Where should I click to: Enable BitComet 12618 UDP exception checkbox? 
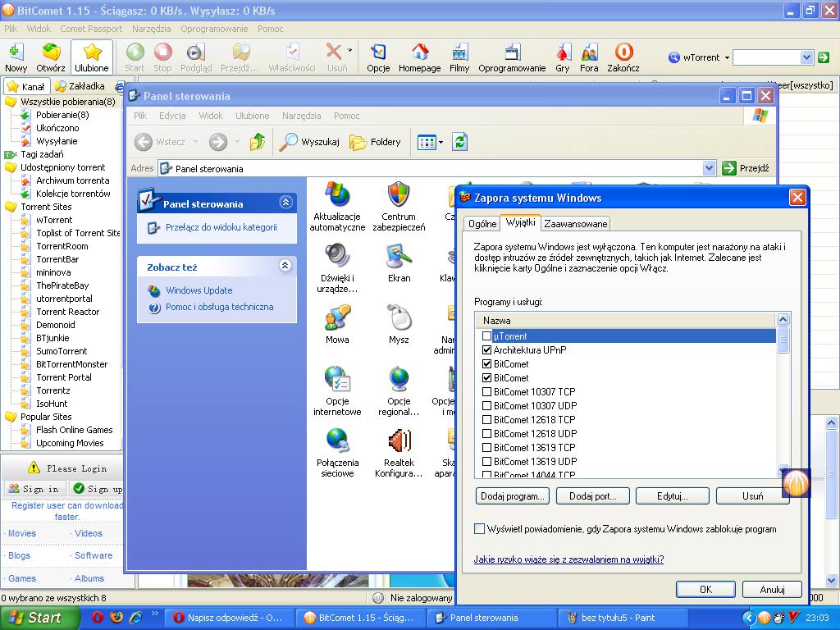[486, 433]
